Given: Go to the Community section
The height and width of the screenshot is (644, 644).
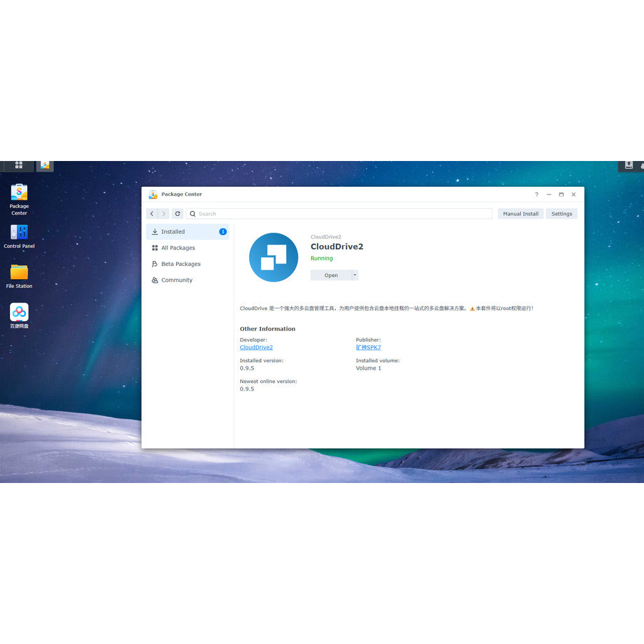Looking at the screenshot, I should point(187,280).
